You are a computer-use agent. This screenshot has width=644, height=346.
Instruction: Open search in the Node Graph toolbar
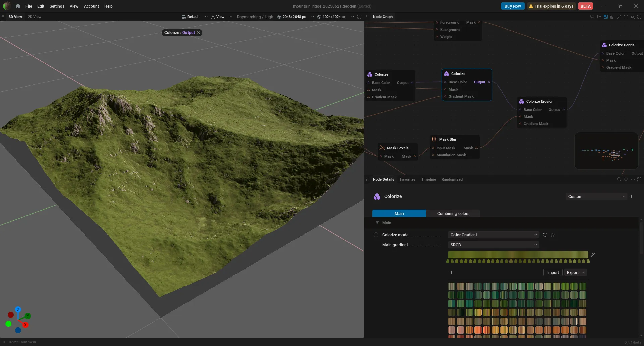coord(592,17)
